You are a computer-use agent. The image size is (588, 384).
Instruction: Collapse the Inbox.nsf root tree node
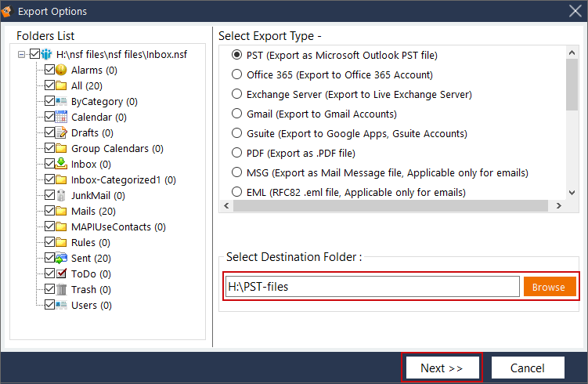tap(22, 55)
